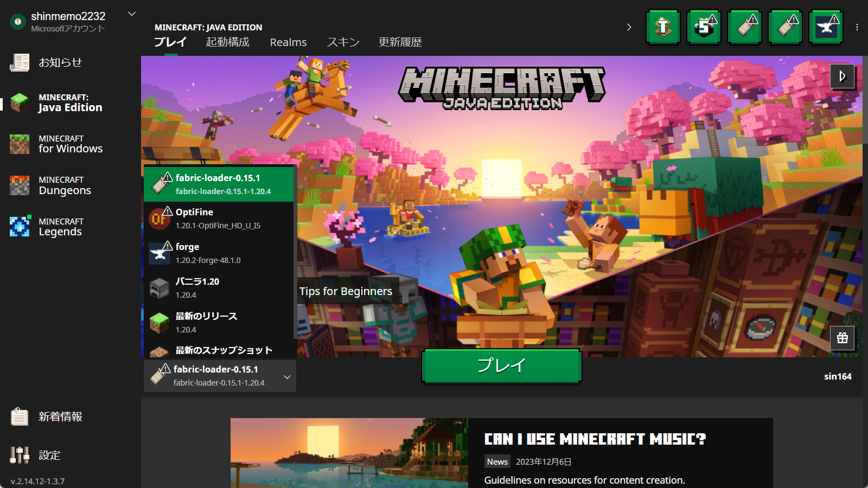The height and width of the screenshot is (488, 868).
Task: Click the grass block icon of 最新のリリース
Action: [x=159, y=323]
